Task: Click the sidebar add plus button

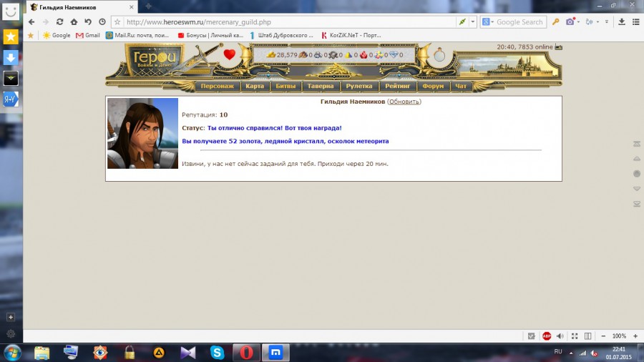Action: pos(11,317)
